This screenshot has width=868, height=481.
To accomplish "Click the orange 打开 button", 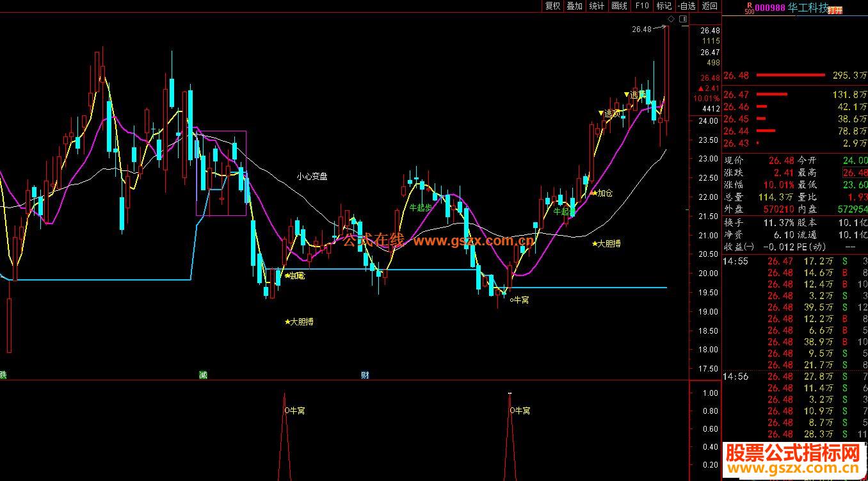I will point(835,10).
